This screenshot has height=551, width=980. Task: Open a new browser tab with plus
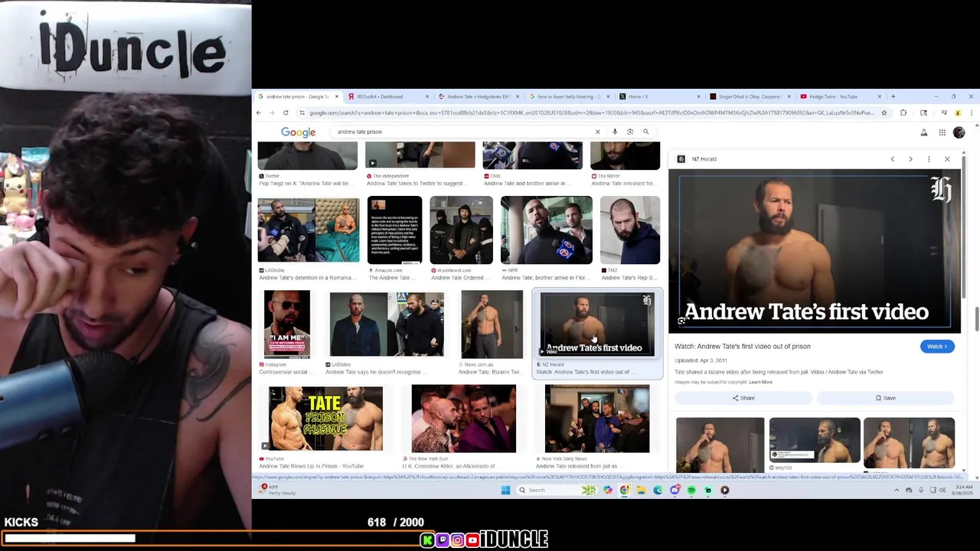pos(893,96)
